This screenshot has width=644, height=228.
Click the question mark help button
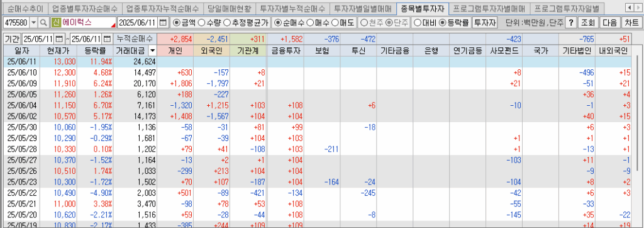click(571, 23)
